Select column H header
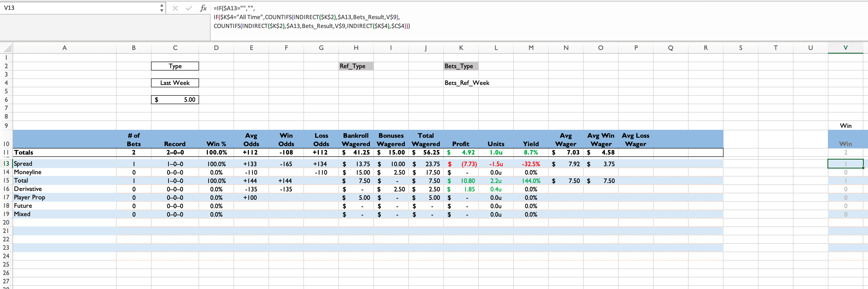868x289 pixels. pyautogui.click(x=356, y=48)
